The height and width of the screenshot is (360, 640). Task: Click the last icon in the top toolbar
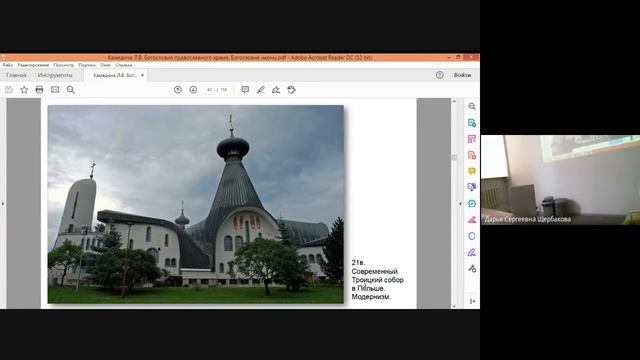click(x=291, y=90)
